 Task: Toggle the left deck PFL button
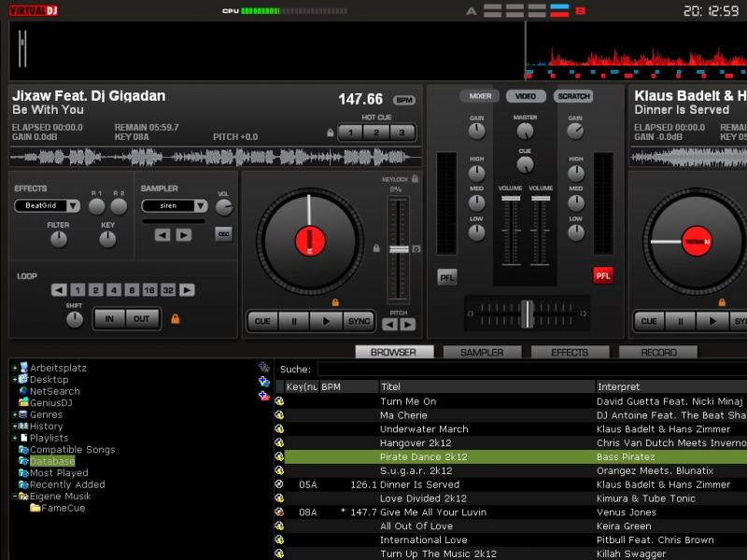tap(447, 276)
